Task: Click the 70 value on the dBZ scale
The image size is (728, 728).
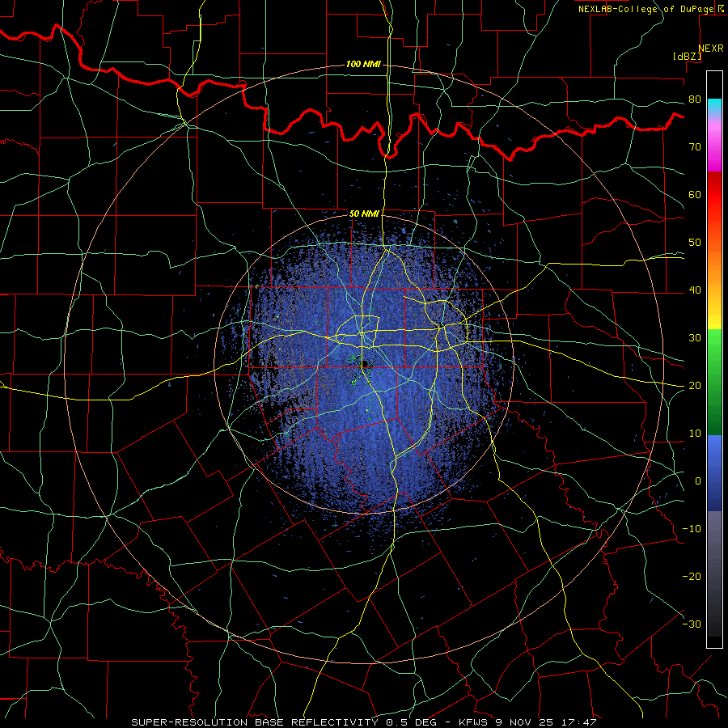Action: [695, 147]
